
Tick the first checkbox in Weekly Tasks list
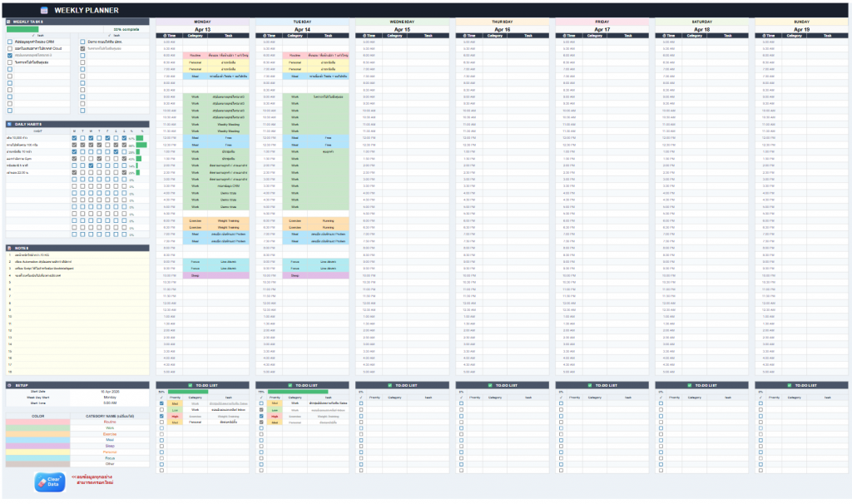click(x=10, y=41)
